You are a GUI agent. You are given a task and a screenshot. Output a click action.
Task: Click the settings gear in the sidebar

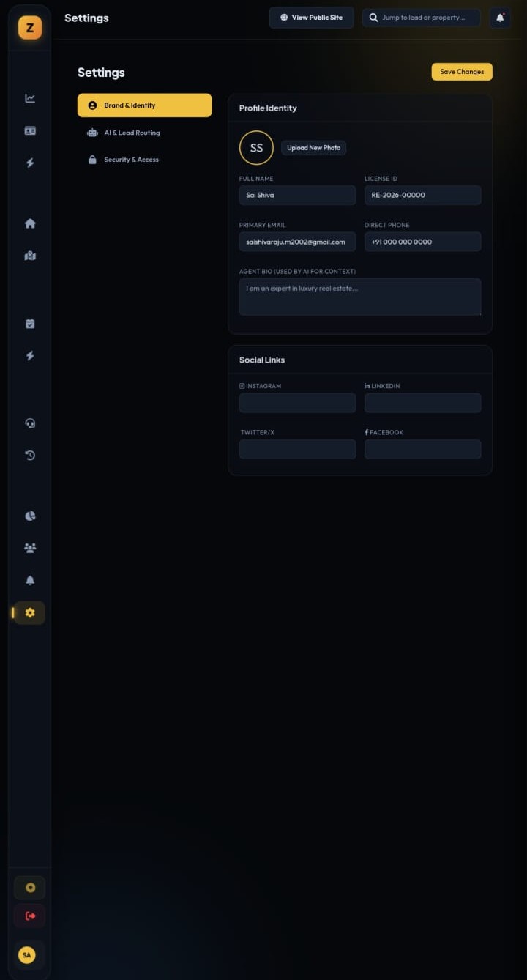pyautogui.click(x=30, y=612)
